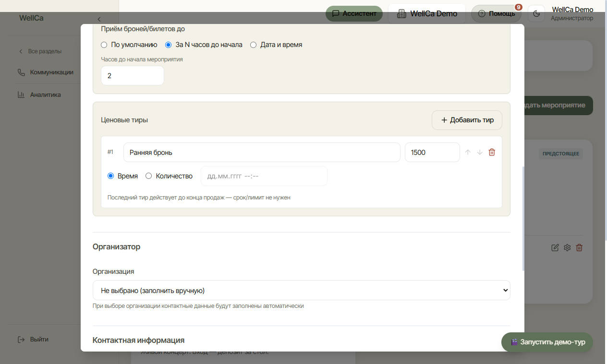Open Помощь help menu
The image size is (607, 364).
coord(496,13)
